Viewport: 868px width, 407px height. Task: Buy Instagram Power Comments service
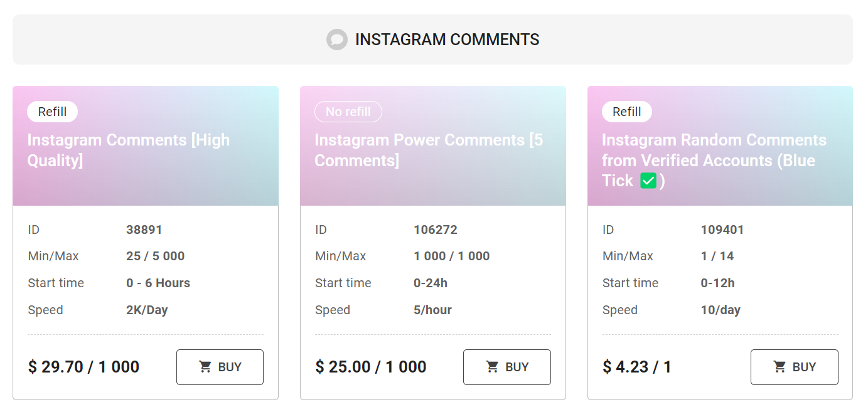[507, 367]
